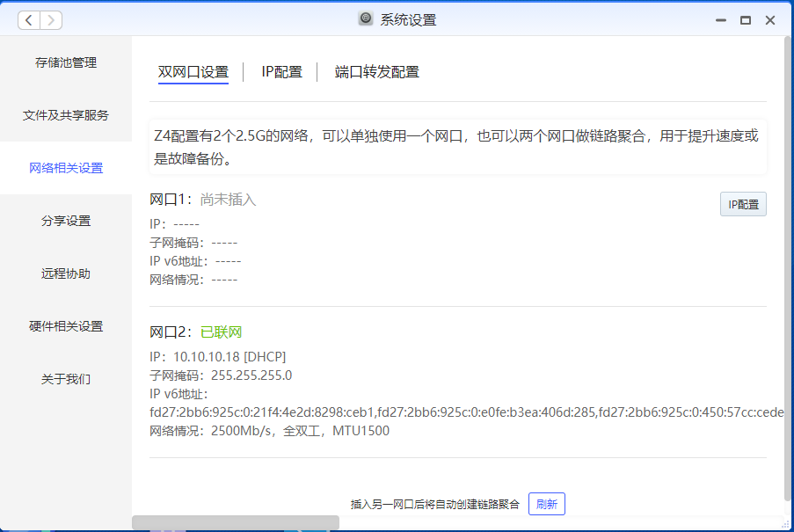
Task: Click the forward navigation arrow
Action: [51, 19]
